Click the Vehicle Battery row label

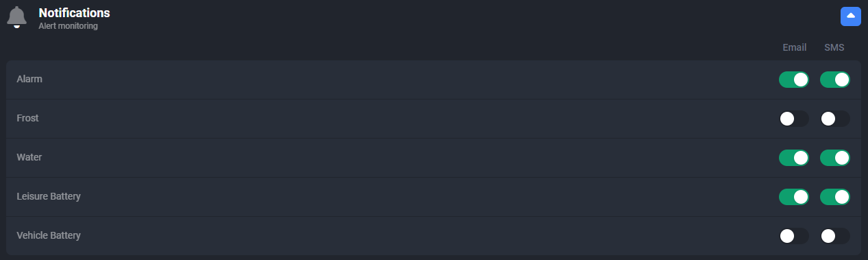pyautogui.click(x=49, y=235)
